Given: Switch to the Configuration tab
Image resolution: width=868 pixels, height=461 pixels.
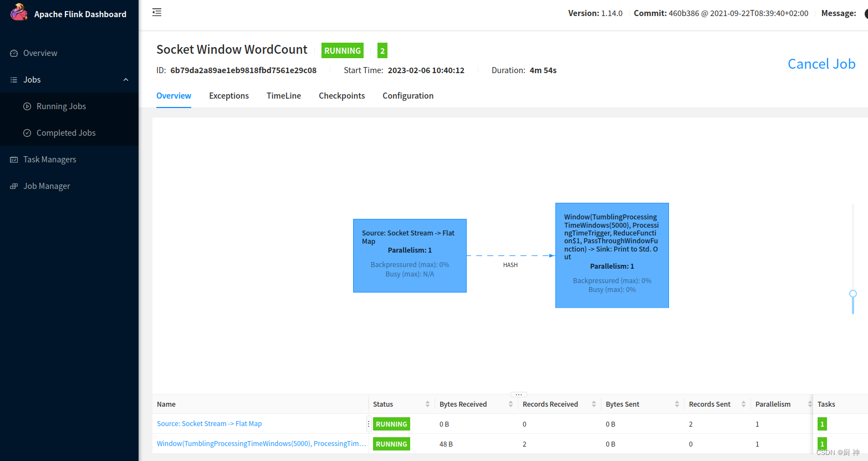Looking at the screenshot, I should point(408,96).
